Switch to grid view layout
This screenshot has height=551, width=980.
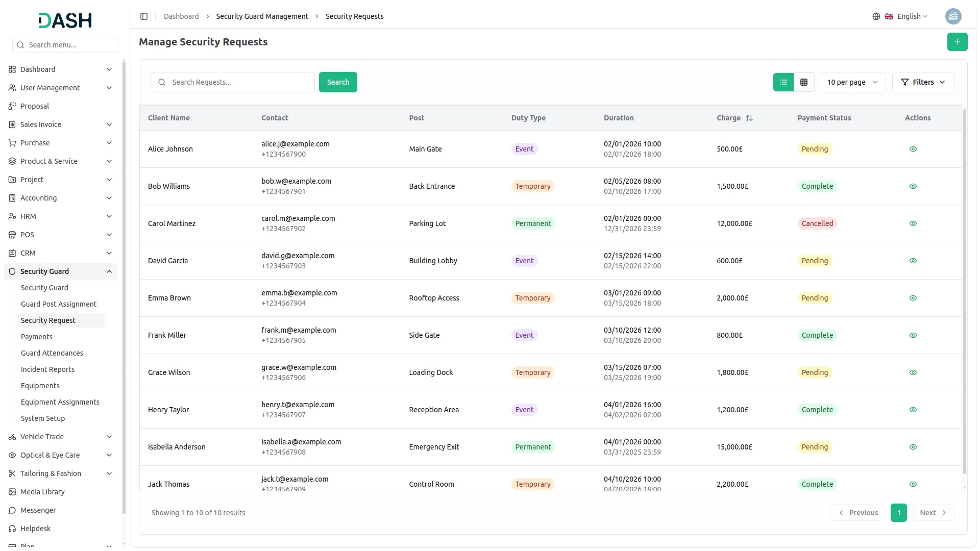pos(804,82)
